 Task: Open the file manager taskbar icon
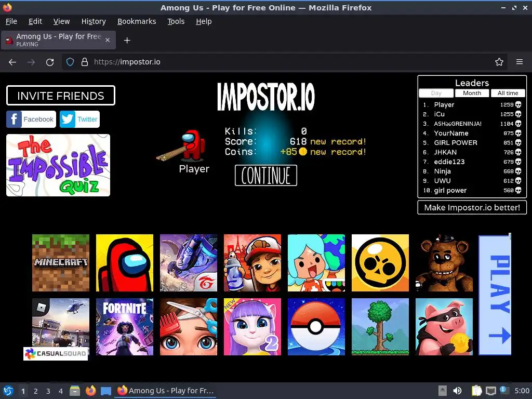point(75,391)
